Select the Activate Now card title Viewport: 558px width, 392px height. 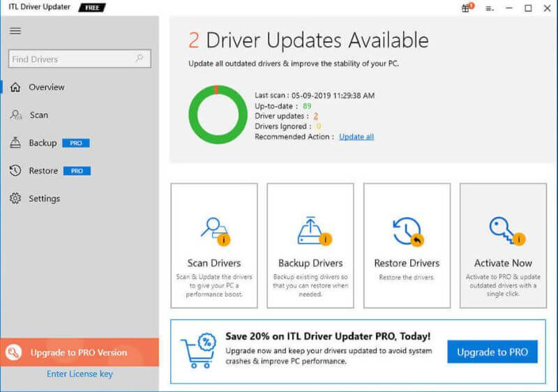(503, 263)
